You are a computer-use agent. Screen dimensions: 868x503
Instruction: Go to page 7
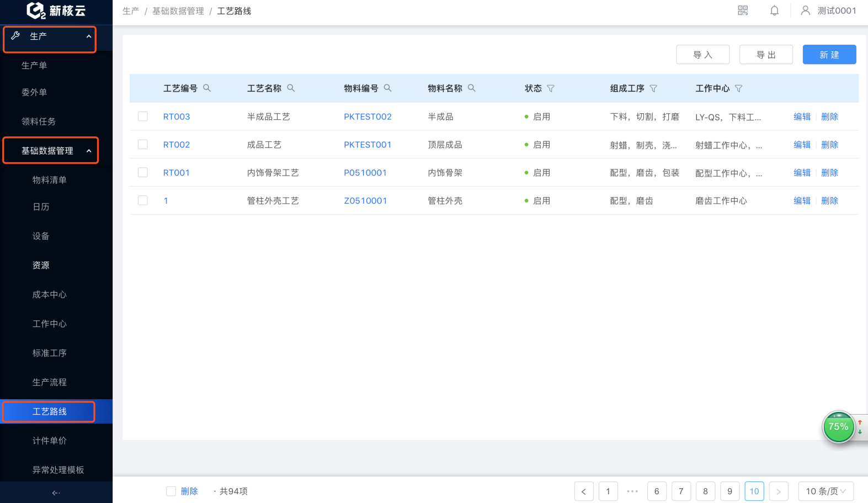681,491
